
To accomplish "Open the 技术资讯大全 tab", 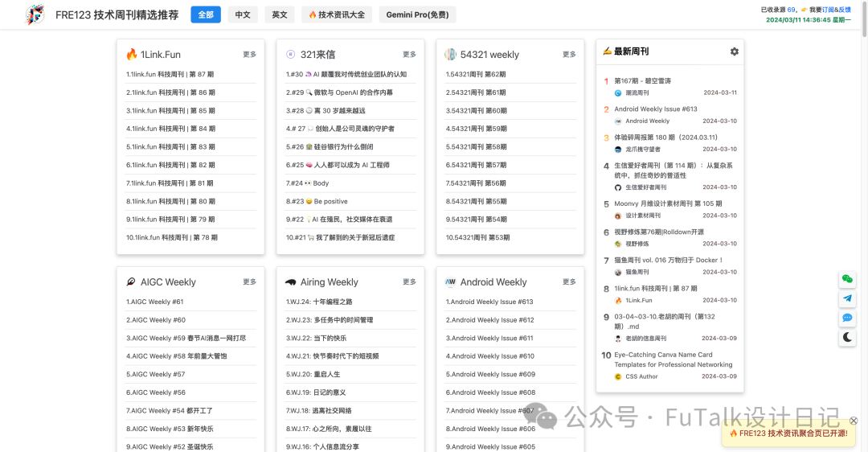I will (337, 14).
